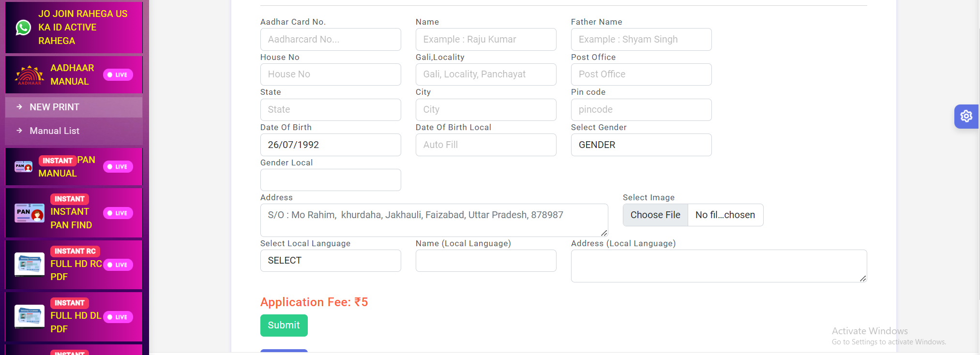Click the Address text area
This screenshot has height=355, width=980.
(x=434, y=220)
